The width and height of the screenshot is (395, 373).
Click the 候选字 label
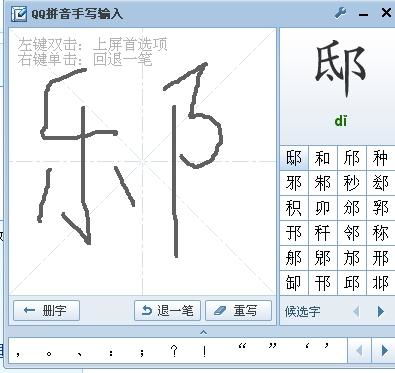click(x=302, y=312)
